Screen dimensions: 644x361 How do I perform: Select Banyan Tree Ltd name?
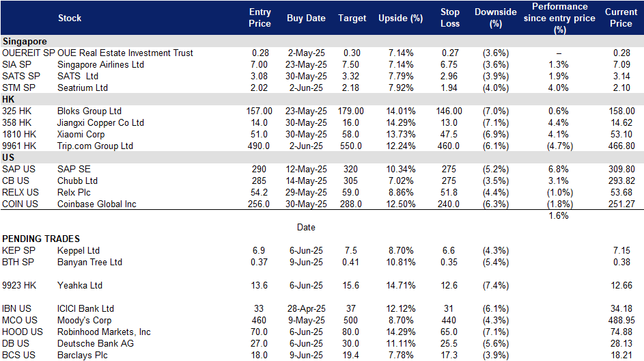(89, 262)
